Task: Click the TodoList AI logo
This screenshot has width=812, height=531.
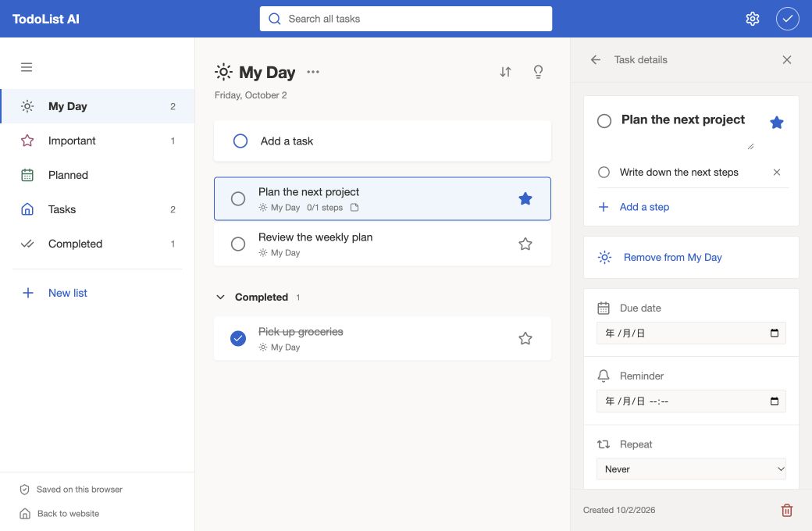Action: (45, 20)
